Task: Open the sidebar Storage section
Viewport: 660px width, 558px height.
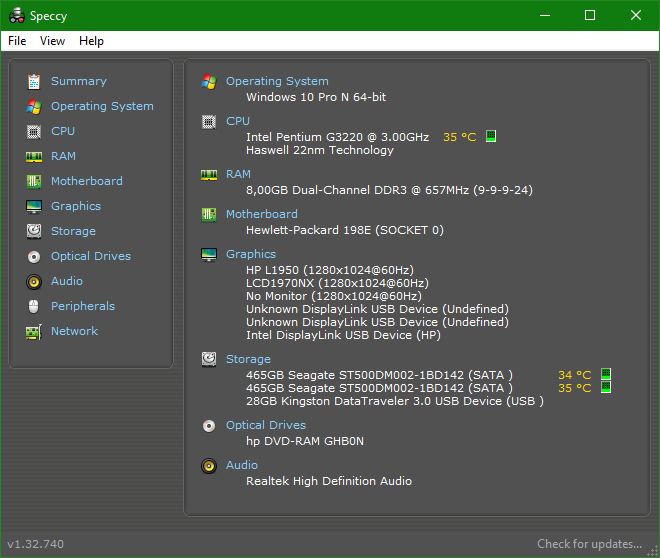Action: pos(73,231)
